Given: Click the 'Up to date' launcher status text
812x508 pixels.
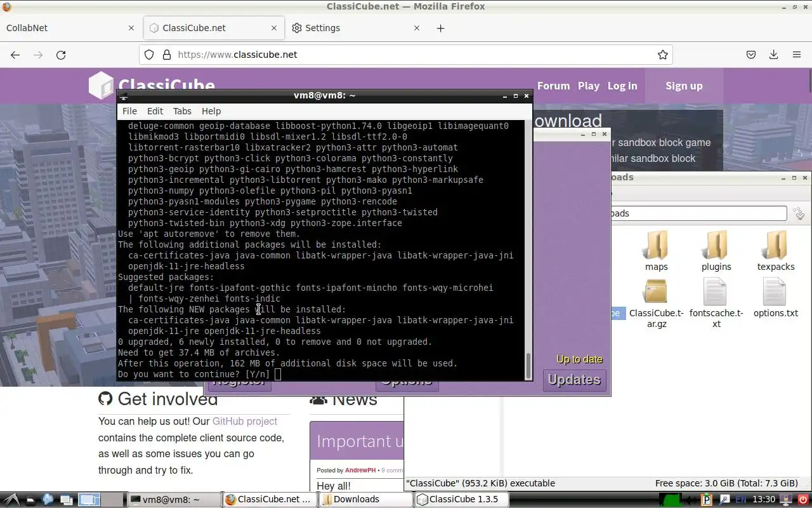Looking at the screenshot, I should (579, 359).
